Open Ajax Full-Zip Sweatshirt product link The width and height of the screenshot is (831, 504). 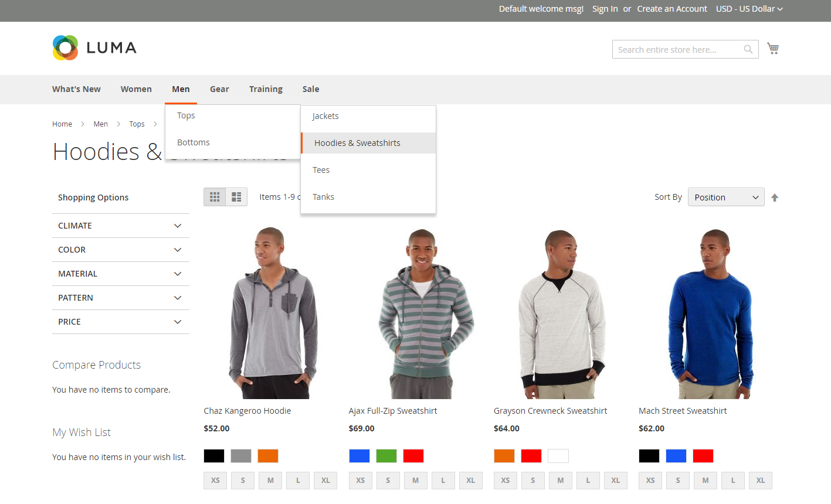393,411
